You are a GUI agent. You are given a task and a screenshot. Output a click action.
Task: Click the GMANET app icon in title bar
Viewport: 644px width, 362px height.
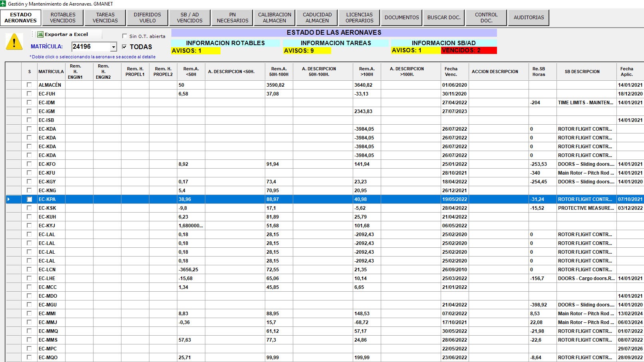pos(4,4)
